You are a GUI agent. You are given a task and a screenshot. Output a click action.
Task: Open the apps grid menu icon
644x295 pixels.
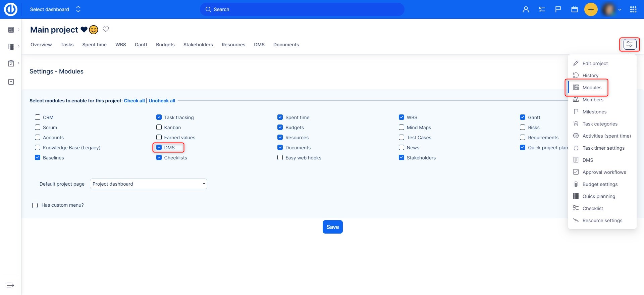pos(633,9)
